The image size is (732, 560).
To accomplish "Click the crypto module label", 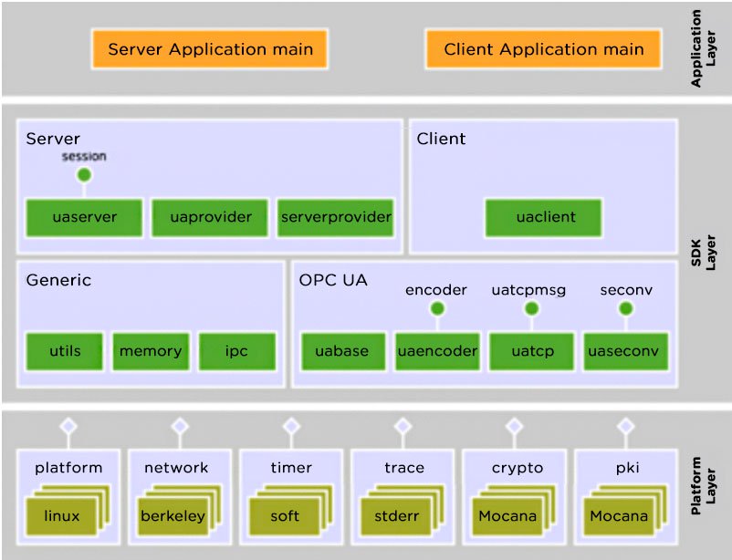I will 518,469.
